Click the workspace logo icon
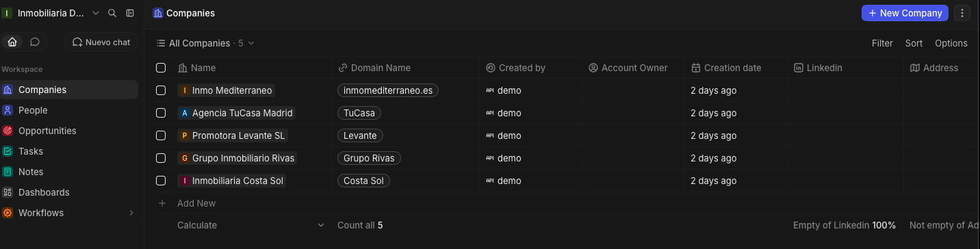Screen dimensions: 980x249 [x=7, y=13]
